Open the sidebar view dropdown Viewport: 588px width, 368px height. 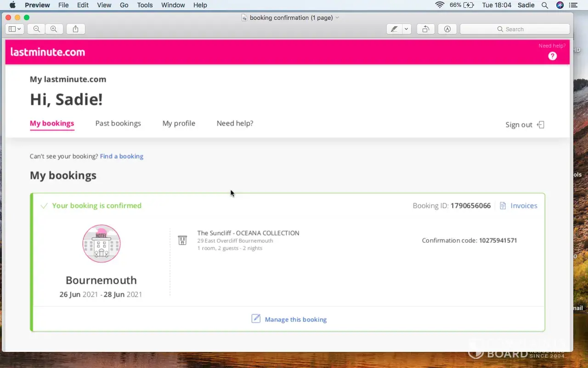(x=15, y=29)
